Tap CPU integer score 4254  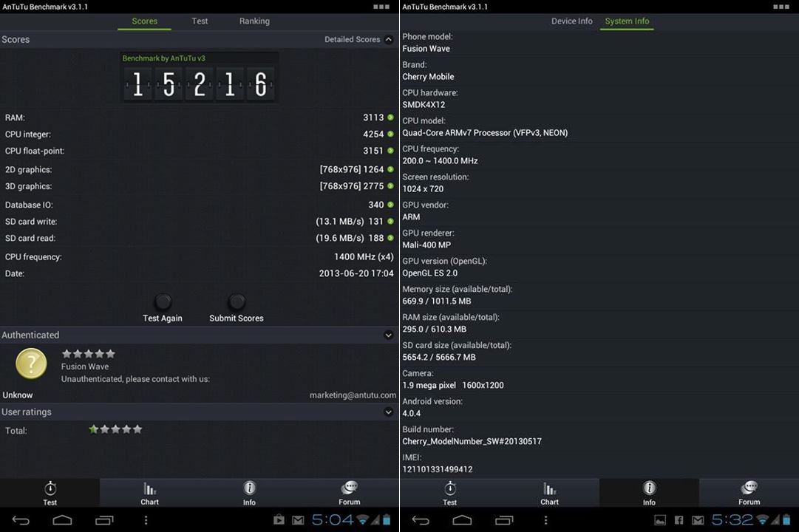373,134
